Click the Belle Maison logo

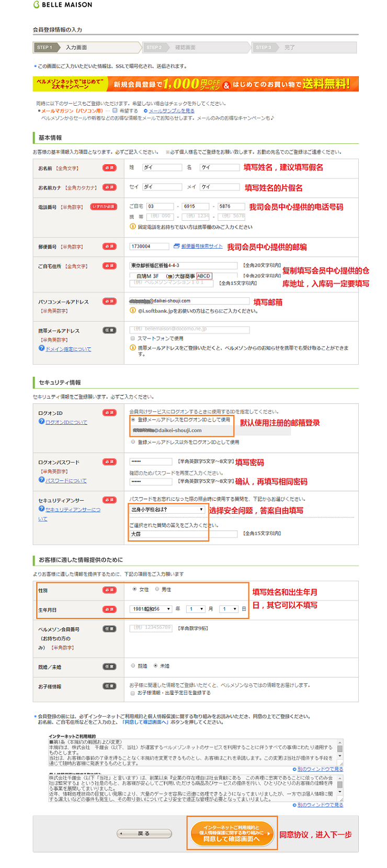(x=63, y=5)
